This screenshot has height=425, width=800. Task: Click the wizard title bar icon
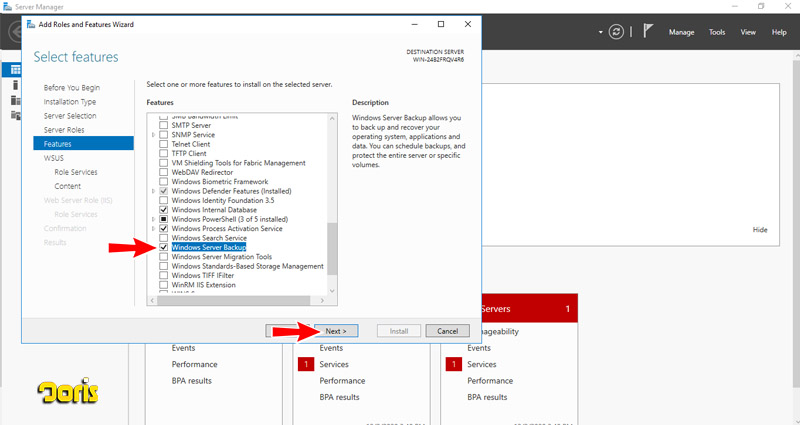pyautogui.click(x=31, y=24)
